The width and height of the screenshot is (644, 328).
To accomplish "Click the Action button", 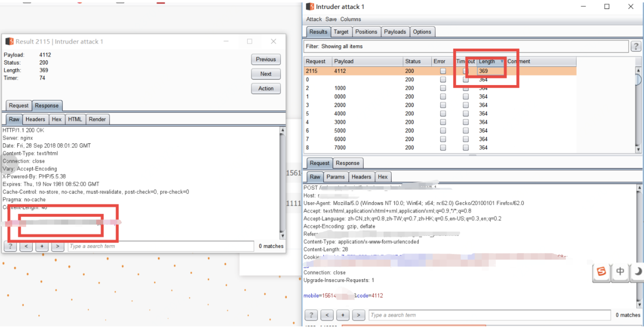I will [x=266, y=89].
